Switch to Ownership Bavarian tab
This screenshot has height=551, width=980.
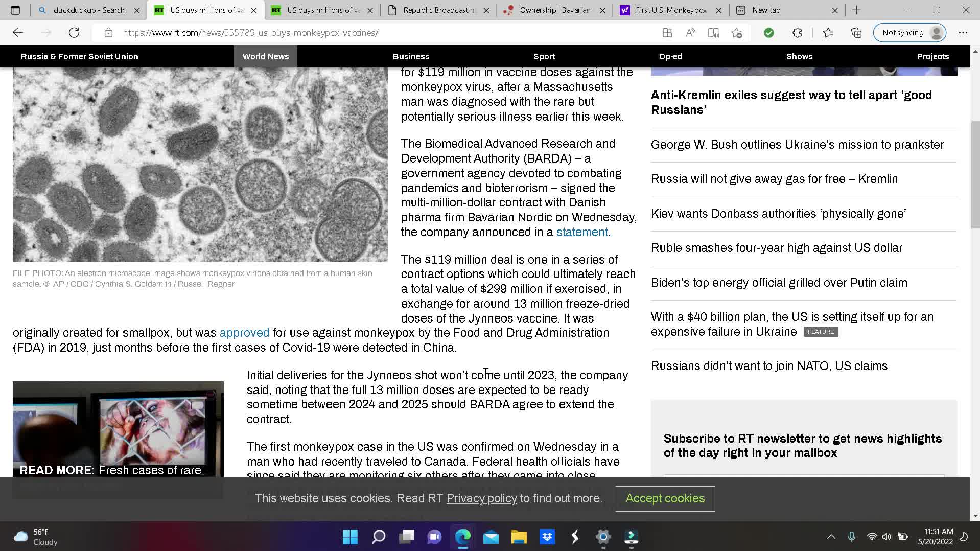point(554,10)
